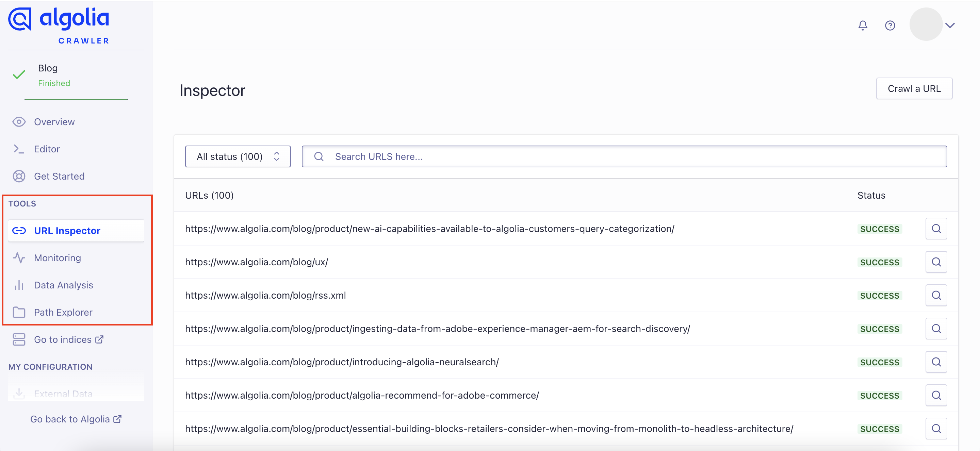Inspect the query-categorization URL row
The image size is (980, 451).
click(936, 229)
